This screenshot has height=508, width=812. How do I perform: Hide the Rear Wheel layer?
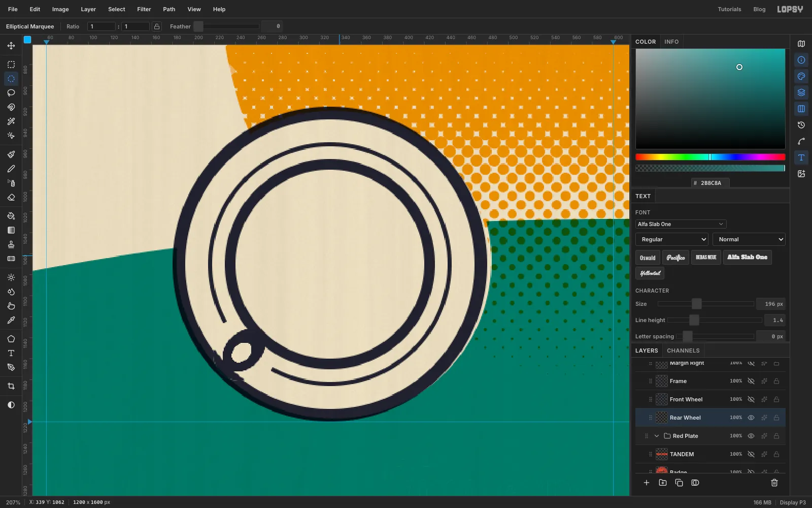[751, 418]
